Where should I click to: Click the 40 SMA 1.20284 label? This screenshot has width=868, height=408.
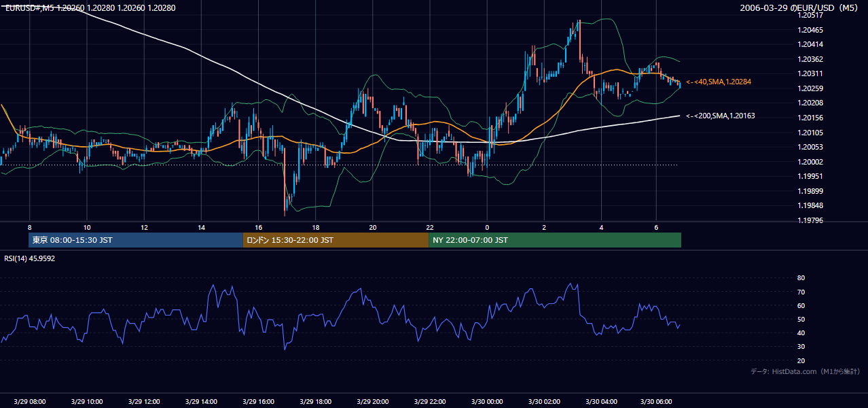[x=719, y=82]
